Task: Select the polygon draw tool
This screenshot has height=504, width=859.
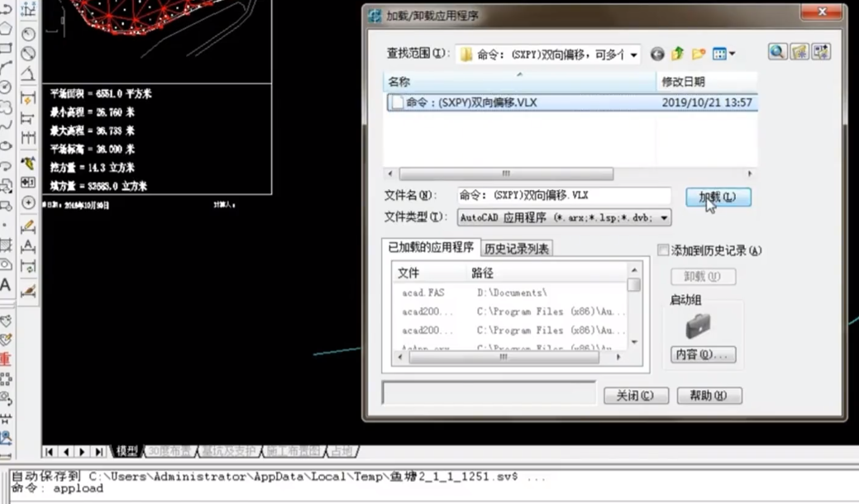Action: [5, 28]
